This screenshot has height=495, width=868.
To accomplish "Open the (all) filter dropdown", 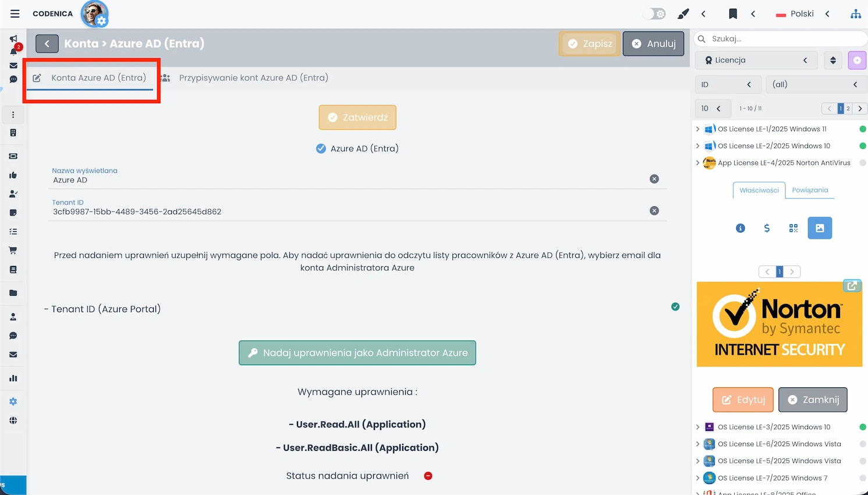I will pyautogui.click(x=815, y=84).
